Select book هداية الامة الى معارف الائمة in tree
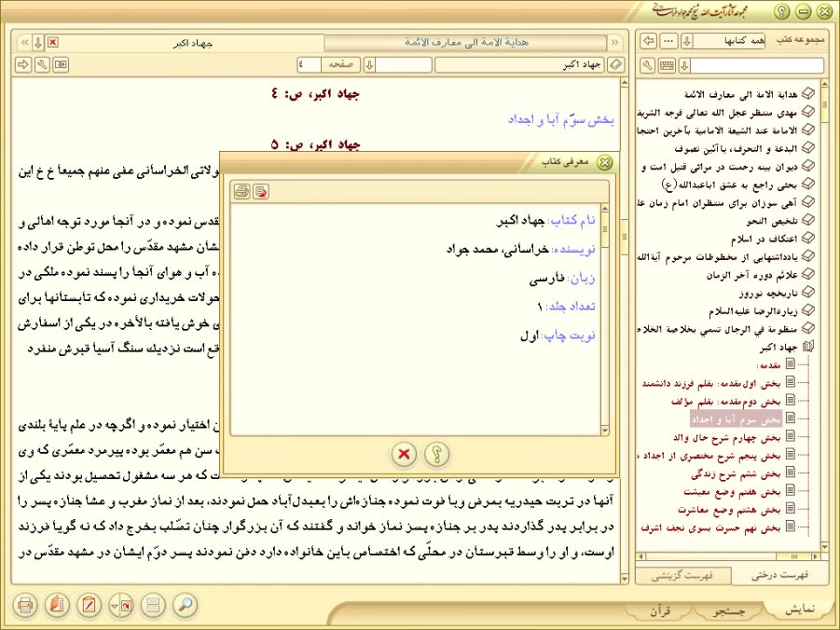 740,94
